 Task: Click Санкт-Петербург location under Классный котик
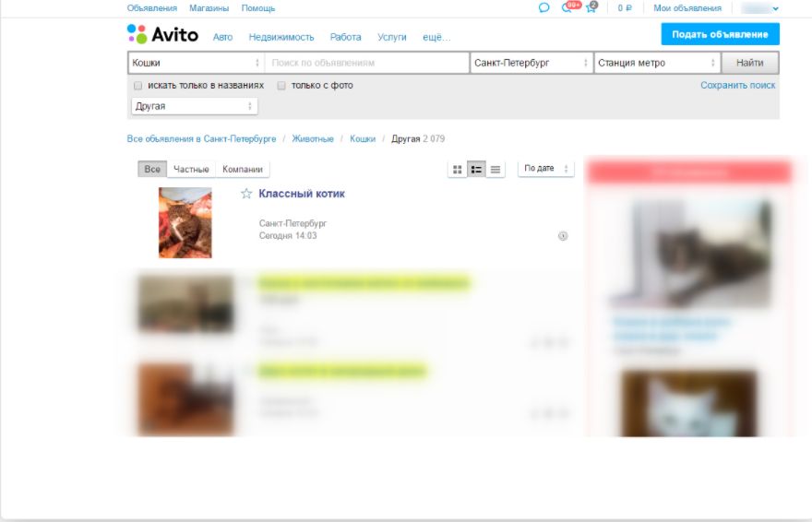pos(293,223)
